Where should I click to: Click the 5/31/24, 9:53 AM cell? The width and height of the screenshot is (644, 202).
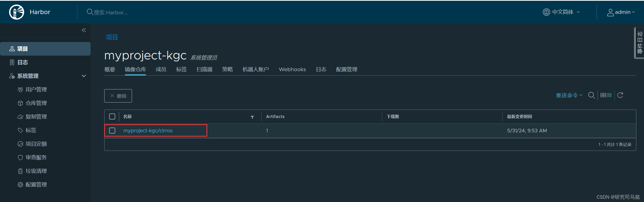point(527,131)
